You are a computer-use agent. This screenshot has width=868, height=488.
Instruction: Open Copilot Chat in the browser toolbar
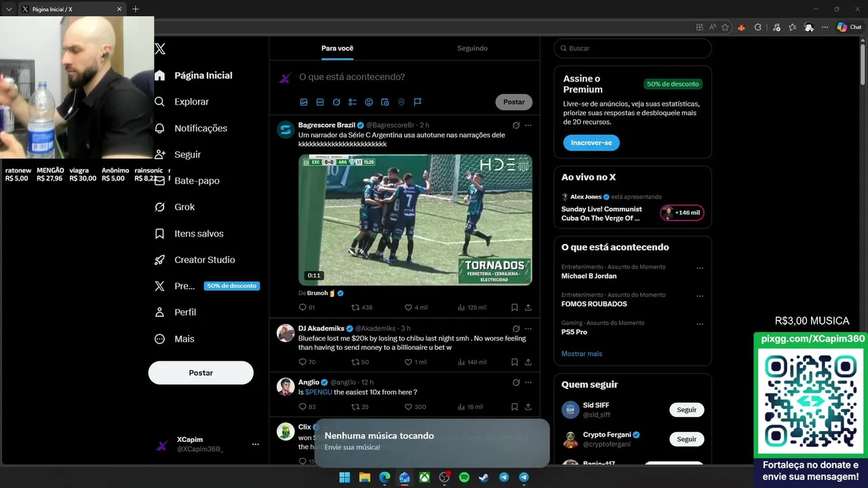point(849,27)
